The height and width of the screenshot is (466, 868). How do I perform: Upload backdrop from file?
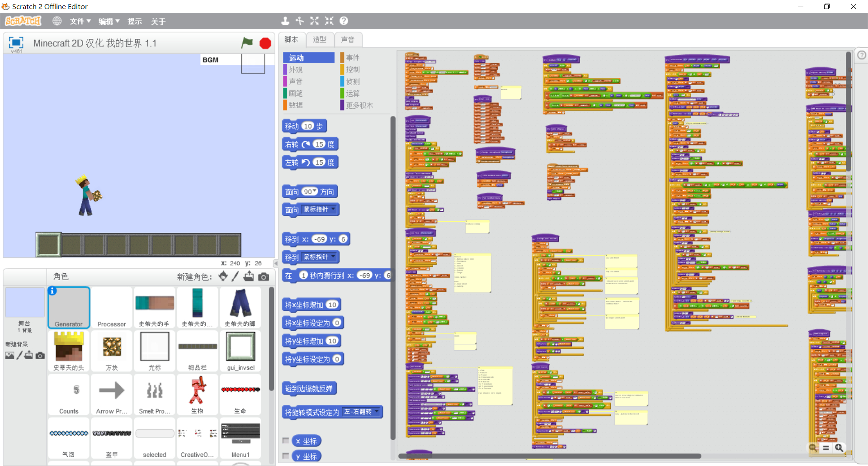29,355
